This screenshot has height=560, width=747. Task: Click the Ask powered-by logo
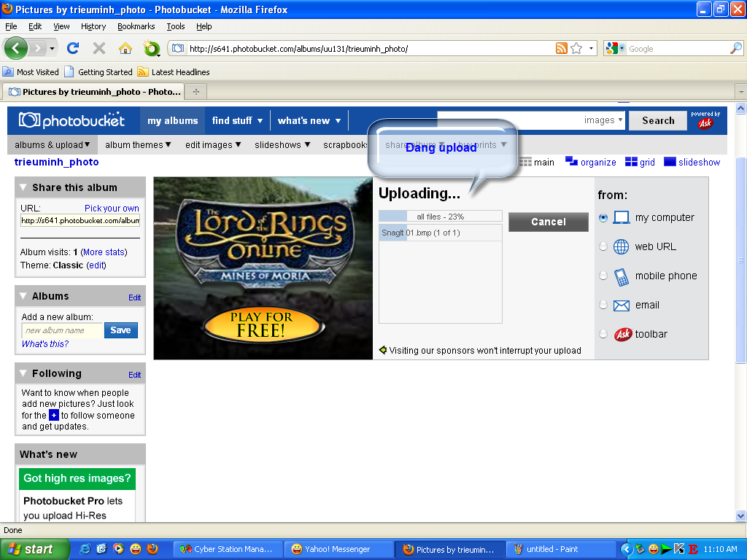tap(705, 123)
